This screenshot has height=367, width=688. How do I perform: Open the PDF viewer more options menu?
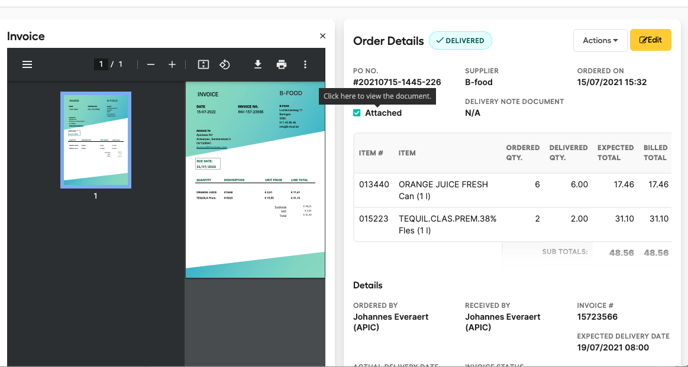pyautogui.click(x=305, y=65)
